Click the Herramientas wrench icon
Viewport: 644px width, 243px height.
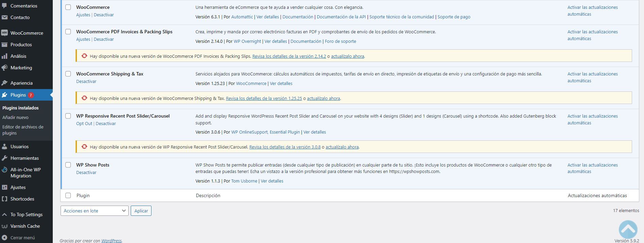pyautogui.click(x=4, y=158)
